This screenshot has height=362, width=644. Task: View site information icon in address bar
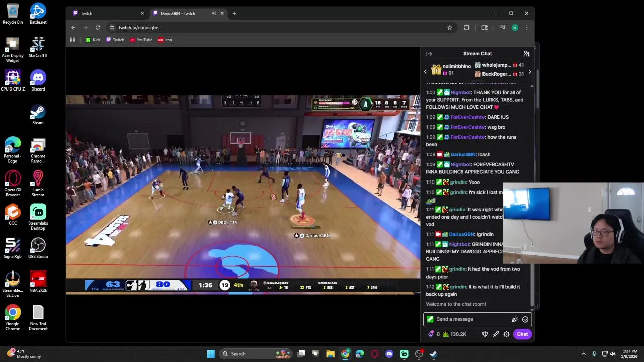(112, 28)
